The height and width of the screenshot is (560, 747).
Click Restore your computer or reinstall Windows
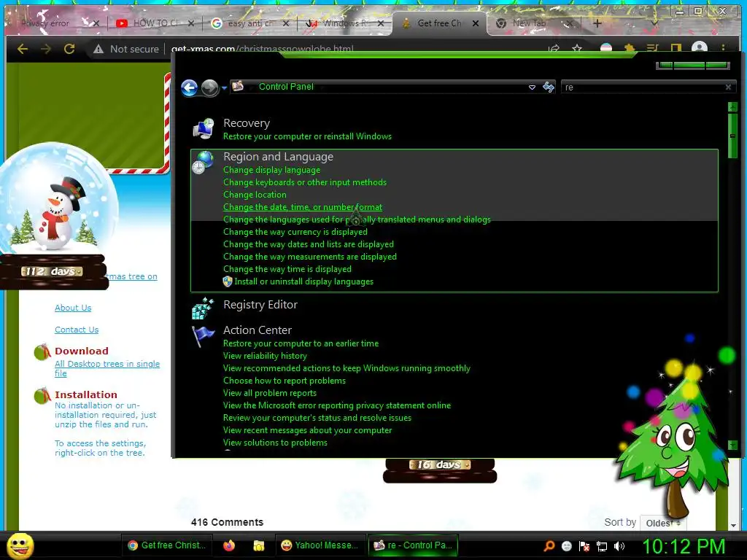click(x=307, y=136)
